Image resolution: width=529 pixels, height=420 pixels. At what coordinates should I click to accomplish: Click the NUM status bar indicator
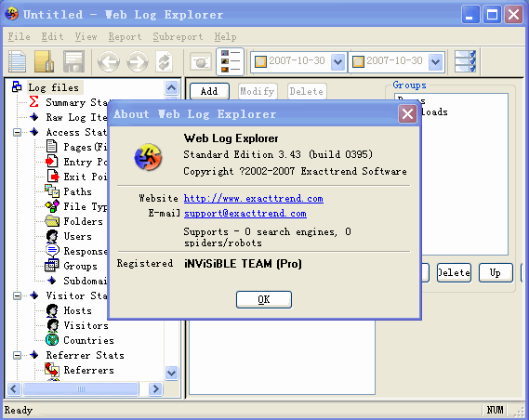pyautogui.click(x=495, y=410)
